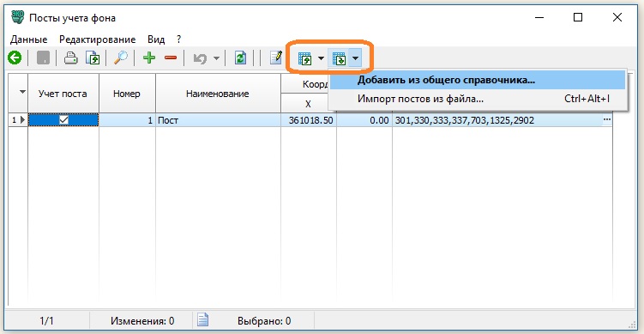
Task: Click the Наименование column header
Action: click(218, 94)
